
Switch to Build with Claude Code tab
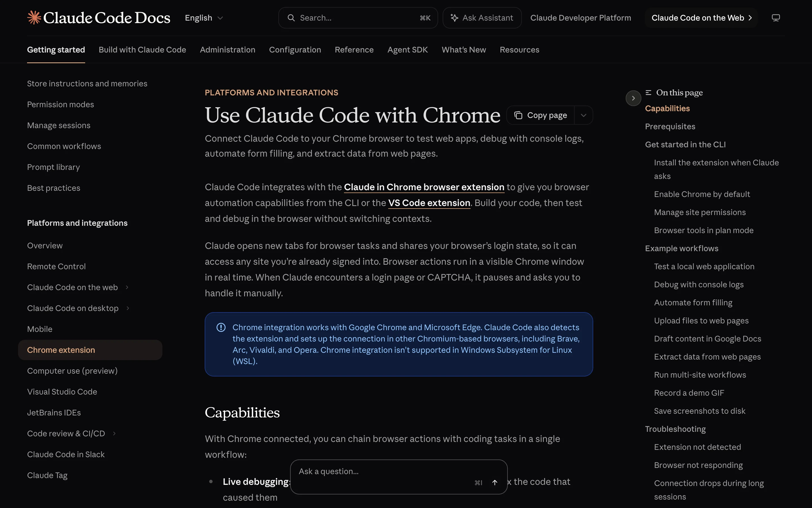(x=142, y=50)
